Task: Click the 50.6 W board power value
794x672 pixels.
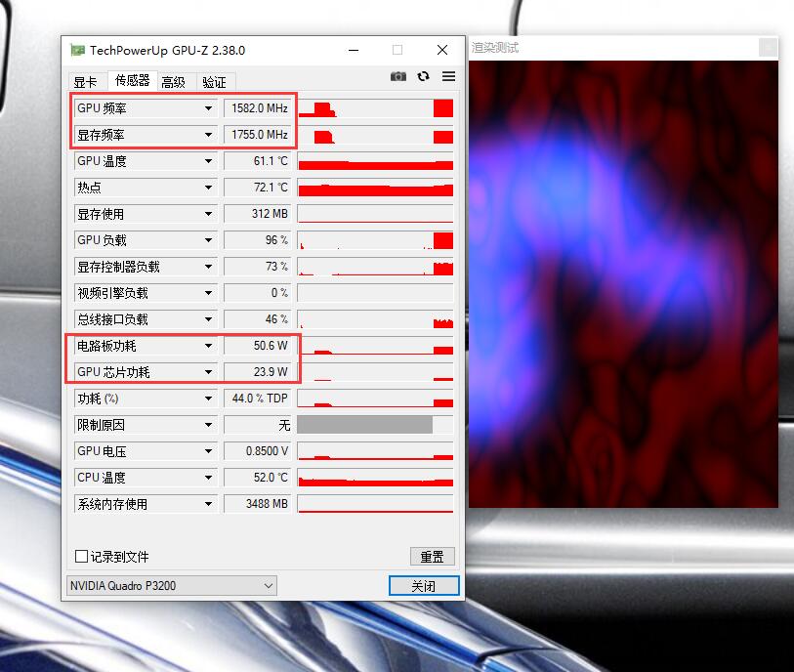Action: pos(257,346)
